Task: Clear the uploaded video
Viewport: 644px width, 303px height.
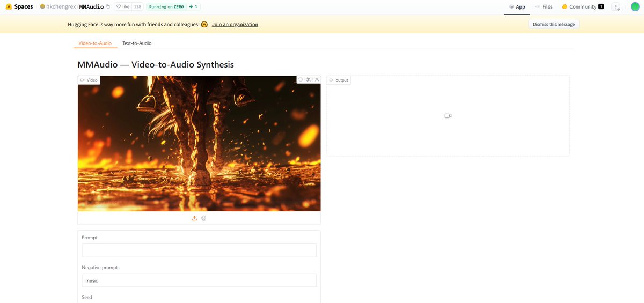Action: pos(317,79)
